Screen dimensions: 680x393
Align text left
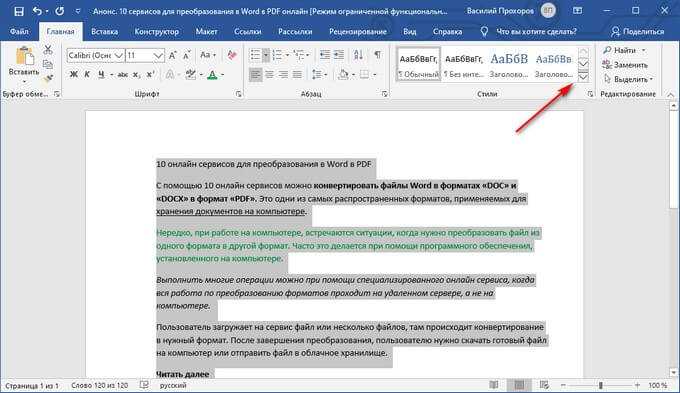[x=255, y=75]
